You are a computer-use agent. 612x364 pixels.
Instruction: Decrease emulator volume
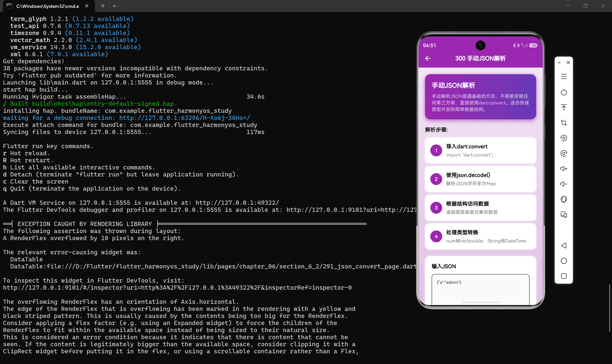tap(564, 184)
